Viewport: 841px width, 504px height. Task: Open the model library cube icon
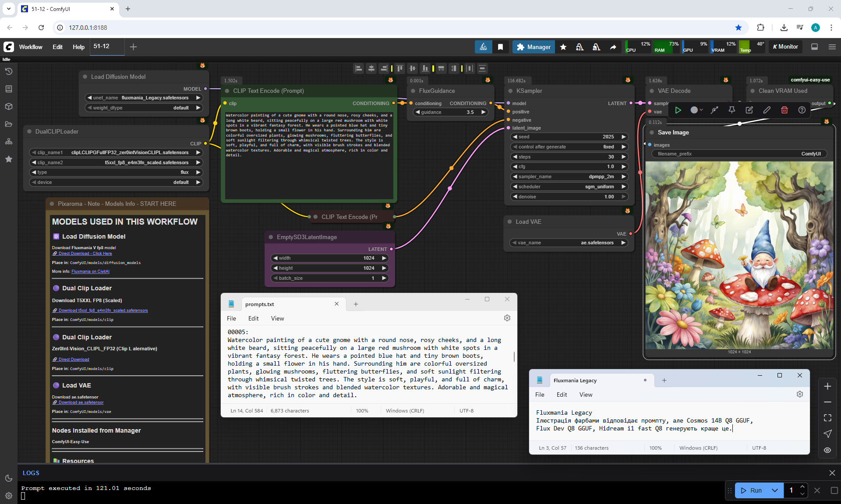[x=8, y=106]
